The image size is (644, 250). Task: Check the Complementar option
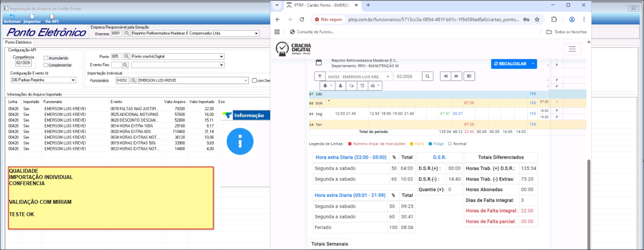point(45,65)
